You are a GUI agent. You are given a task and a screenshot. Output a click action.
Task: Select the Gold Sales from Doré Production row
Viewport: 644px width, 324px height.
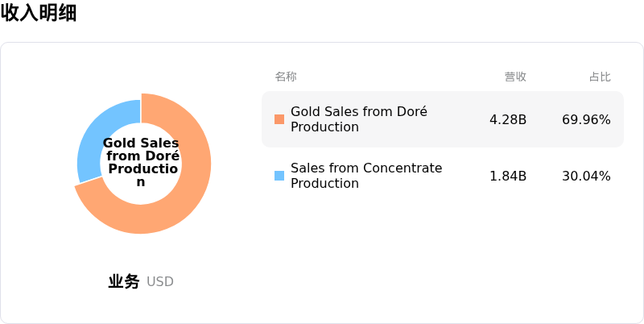[443, 119]
